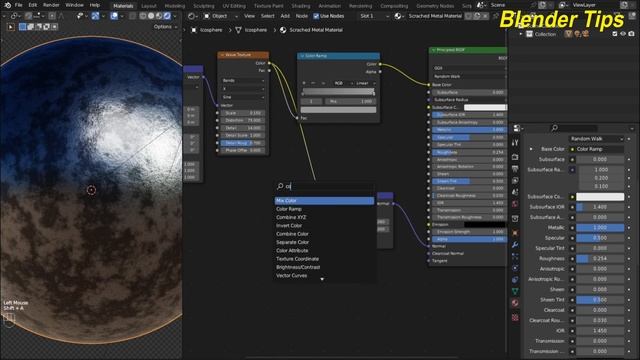Disable Collection in renders with camera icon
640x360 pixels.
[631, 34]
